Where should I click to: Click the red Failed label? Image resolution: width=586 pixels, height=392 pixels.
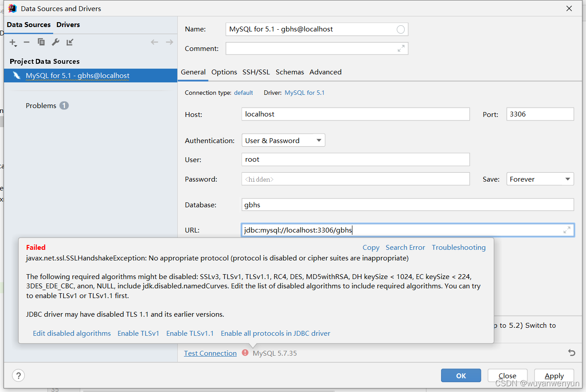click(x=36, y=248)
